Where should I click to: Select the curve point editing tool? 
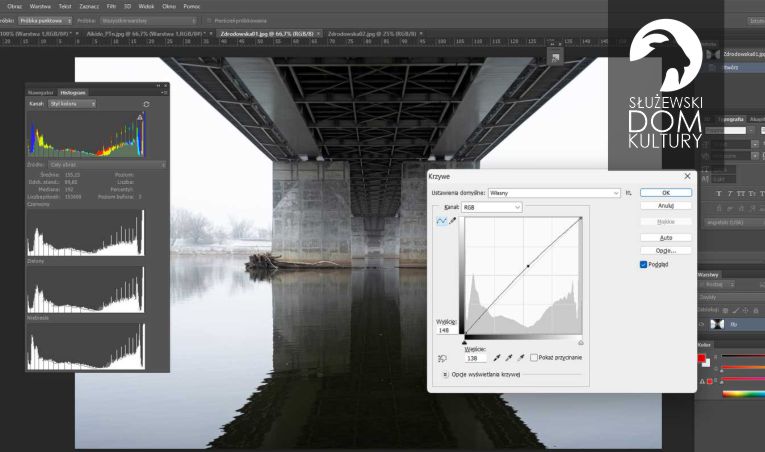[x=441, y=221]
